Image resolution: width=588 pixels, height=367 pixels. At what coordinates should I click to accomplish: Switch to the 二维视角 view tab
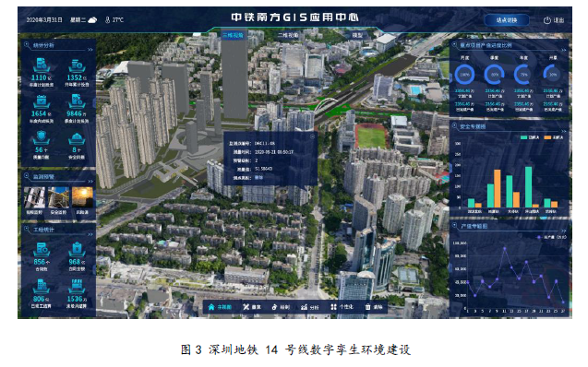coord(288,35)
